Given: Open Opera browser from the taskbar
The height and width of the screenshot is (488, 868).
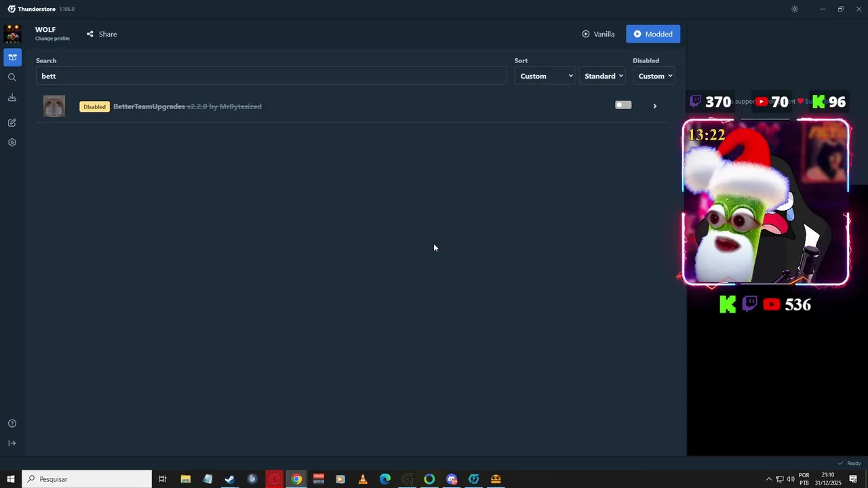Looking at the screenshot, I should tap(274, 479).
